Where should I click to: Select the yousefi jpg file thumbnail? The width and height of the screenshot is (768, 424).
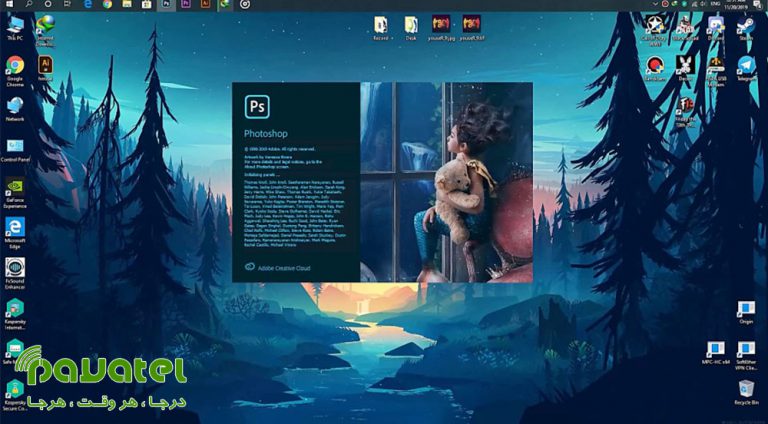[441, 27]
